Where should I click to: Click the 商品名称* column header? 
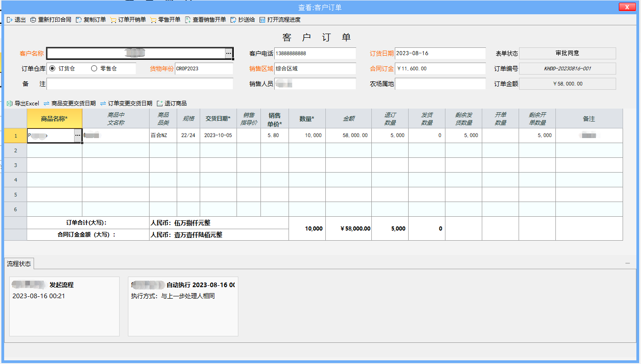[x=54, y=119]
